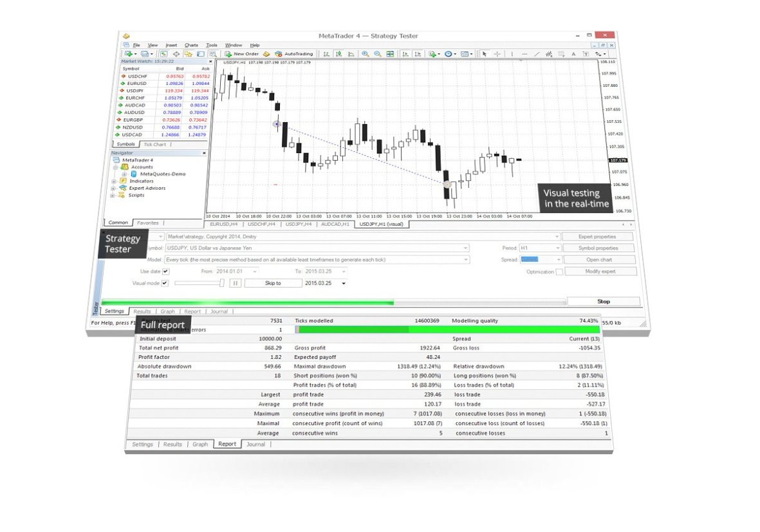Screen dimensions: 760x532
Task: Open the File menu
Action: coord(136,45)
